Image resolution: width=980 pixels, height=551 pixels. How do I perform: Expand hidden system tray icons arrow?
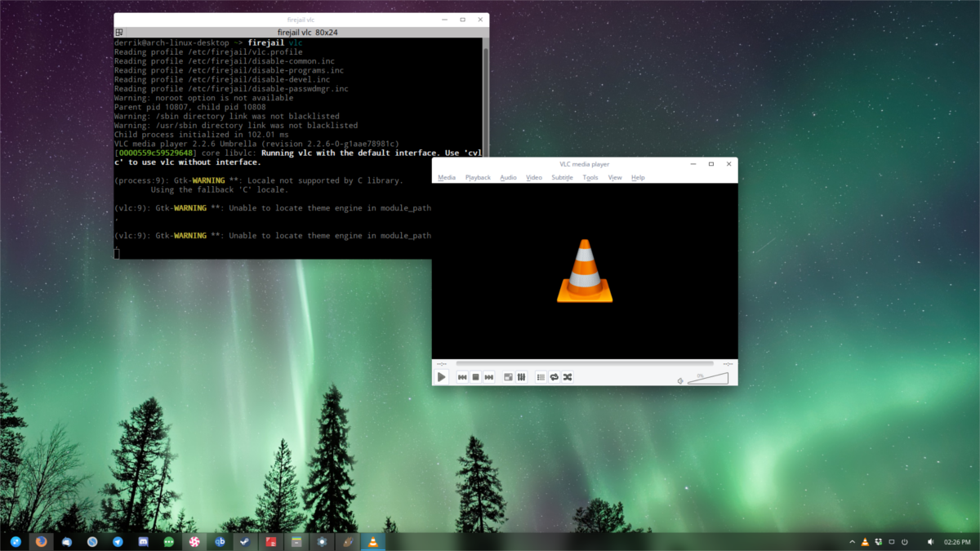[x=853, y=542]
